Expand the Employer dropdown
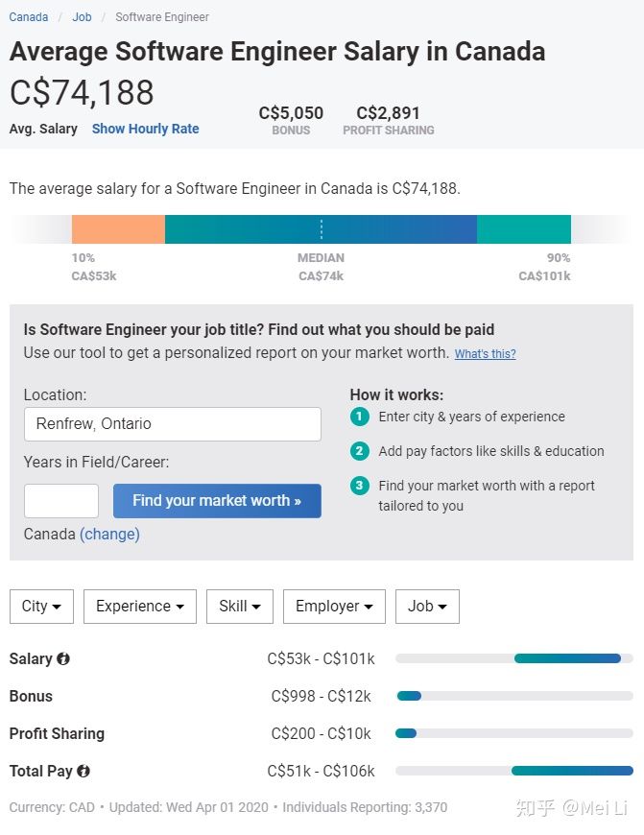The width and height of the screenshot is (644, 835). click(334, 607)
